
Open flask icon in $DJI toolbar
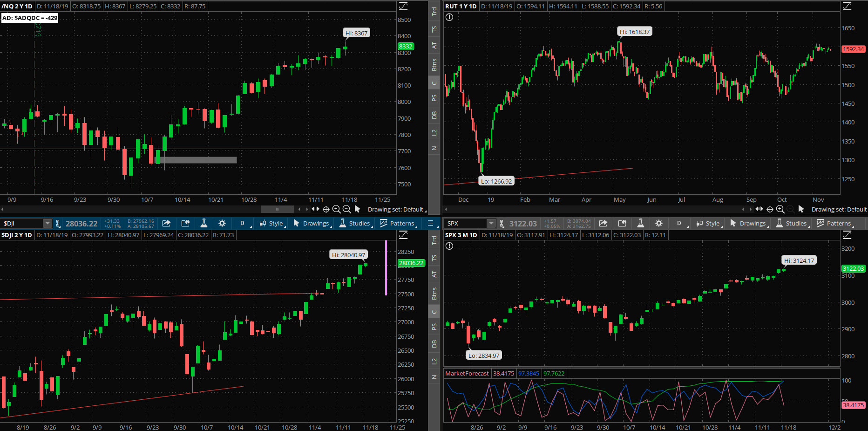[x=203, y=223]
